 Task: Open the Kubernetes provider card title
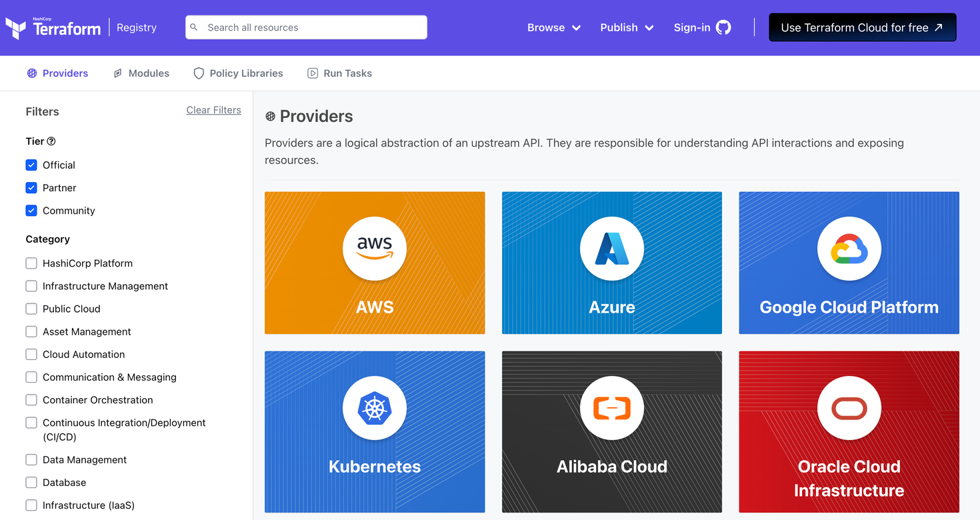(x=375, y=467)
